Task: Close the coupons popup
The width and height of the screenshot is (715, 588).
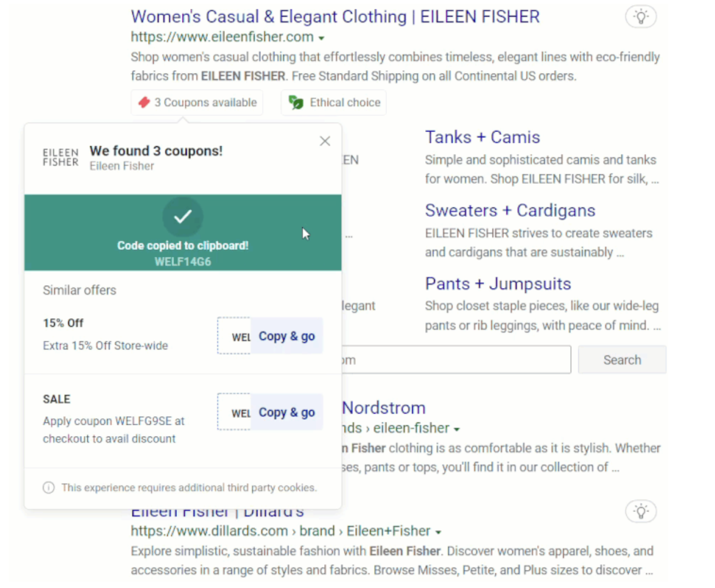Action: pos(325,141)
